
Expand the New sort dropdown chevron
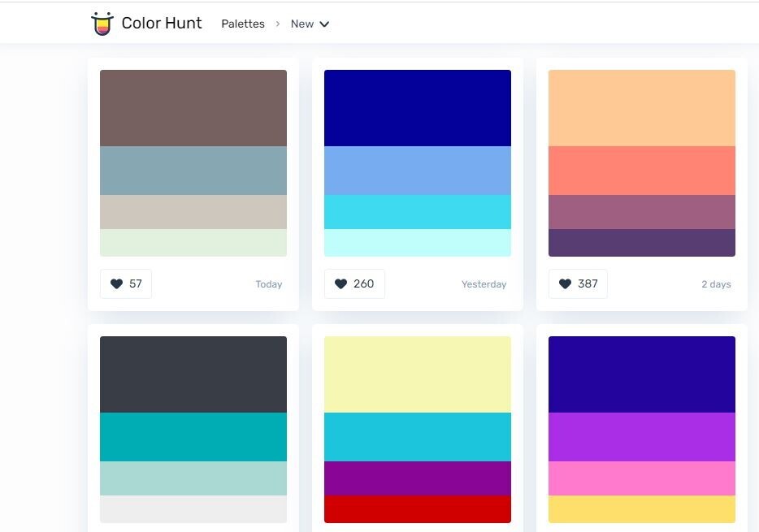click(324, 24)
